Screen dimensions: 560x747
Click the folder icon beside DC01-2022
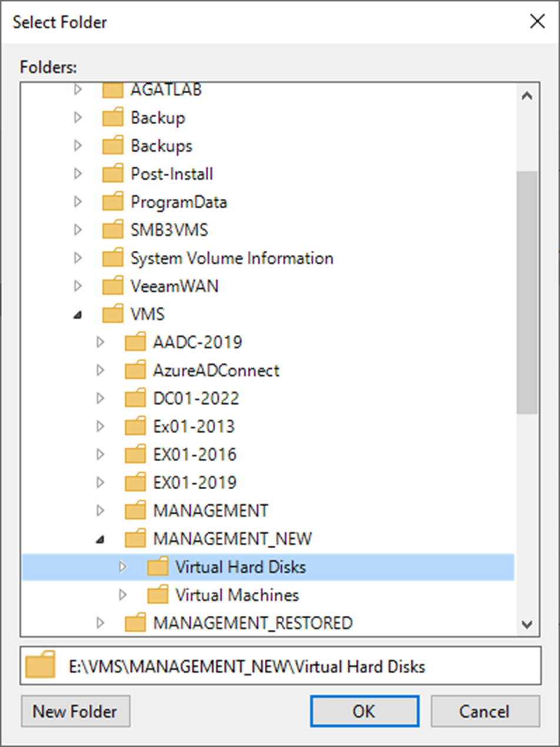135,399
